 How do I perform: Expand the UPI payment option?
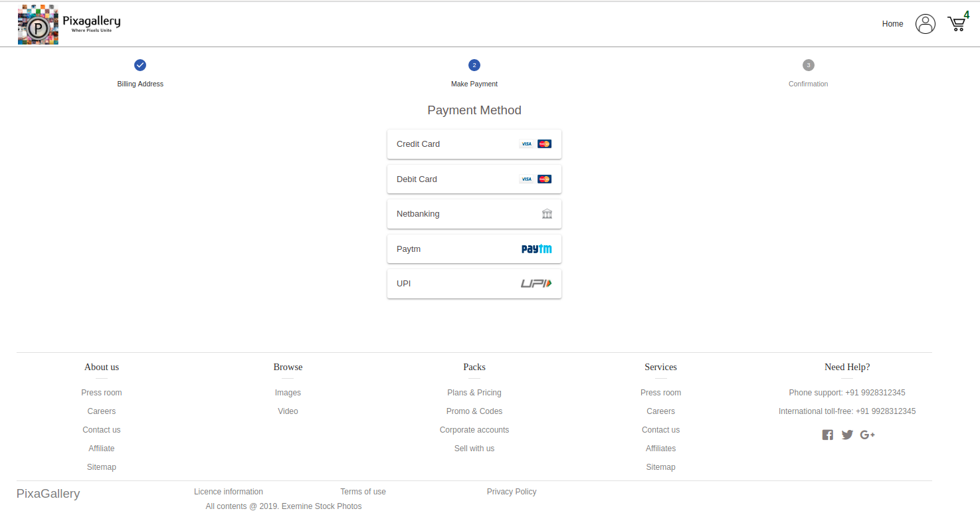click(474, 284)
